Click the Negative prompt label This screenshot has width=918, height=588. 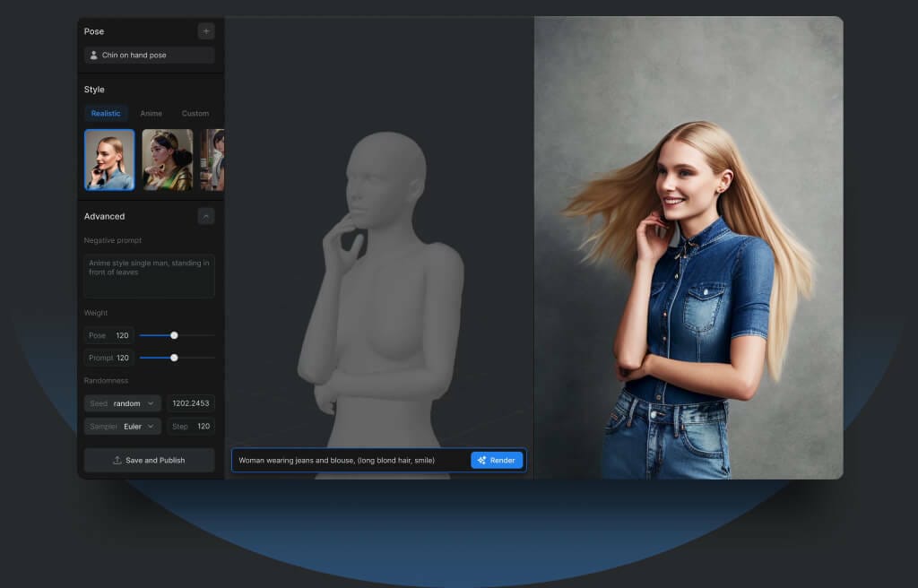(x=112, y=240)
